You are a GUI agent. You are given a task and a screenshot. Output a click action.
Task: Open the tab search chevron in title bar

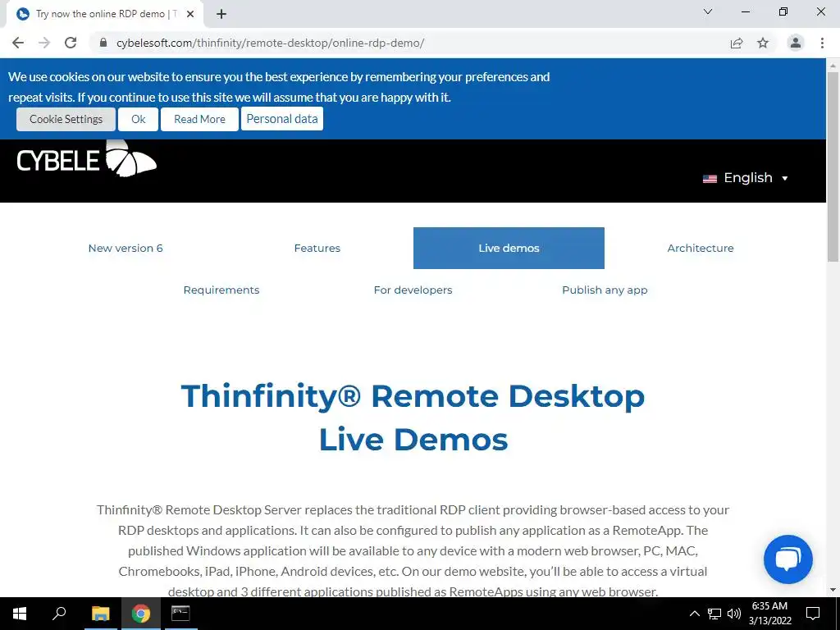pyautogui.click(x=708, y=11)
